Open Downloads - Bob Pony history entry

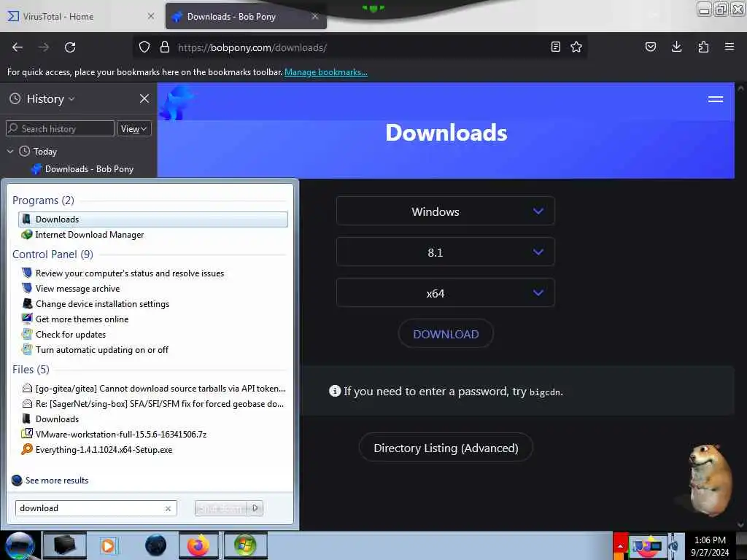[89, 169]
